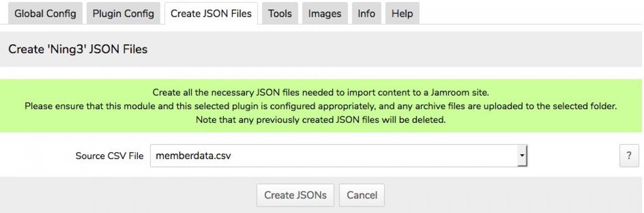Expand the Source CSV File dropdown arrow
The height and width of the screenshot is (213, 644).
[x=522, y=156]
